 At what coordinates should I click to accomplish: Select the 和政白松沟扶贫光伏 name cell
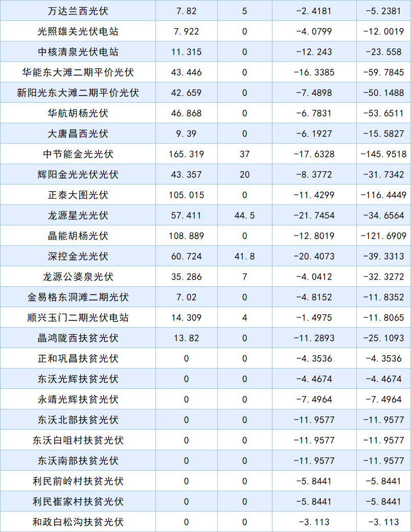click(x=78, y=522)
